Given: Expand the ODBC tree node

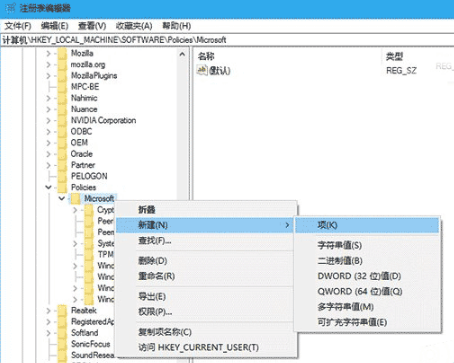Looking at the screenshot, I should click(48, 132).
